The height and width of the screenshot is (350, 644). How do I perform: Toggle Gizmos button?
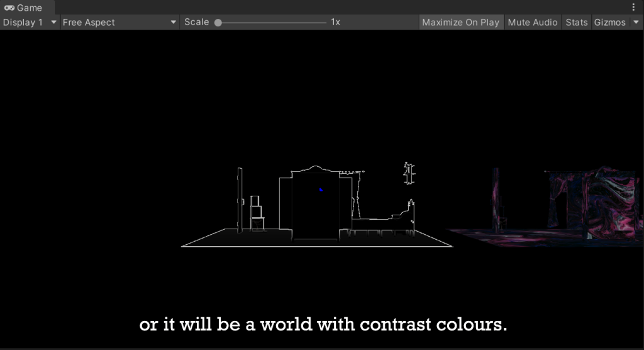[x=610, y=22]
